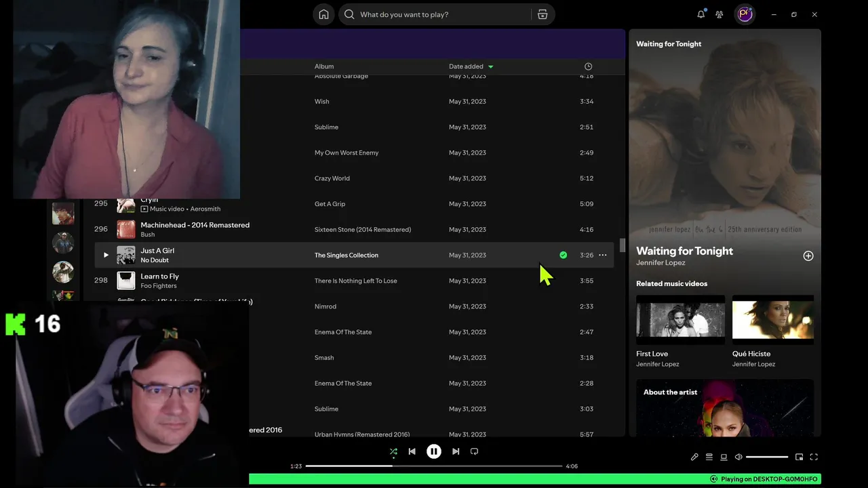Add Waiting for Tonight to Liked Songs
Image resolution: width=868 pixels, height=488 pixels.
coord(808,256)
